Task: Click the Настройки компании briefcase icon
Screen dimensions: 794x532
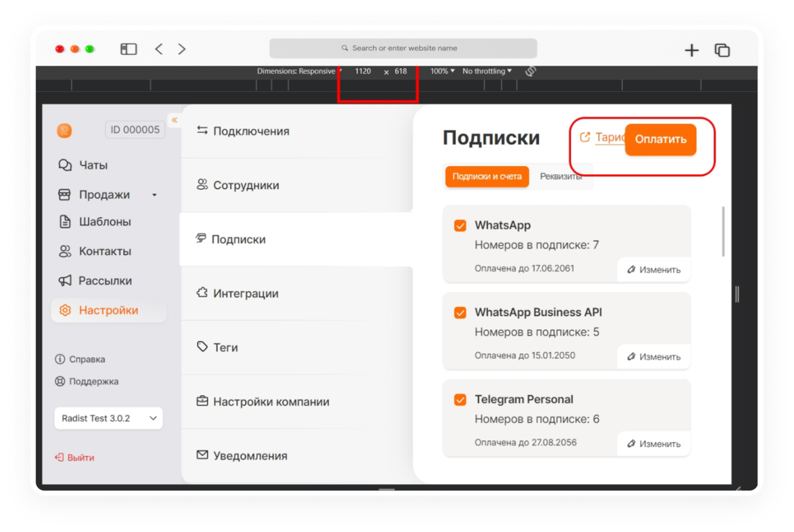Action: (202, 401)
